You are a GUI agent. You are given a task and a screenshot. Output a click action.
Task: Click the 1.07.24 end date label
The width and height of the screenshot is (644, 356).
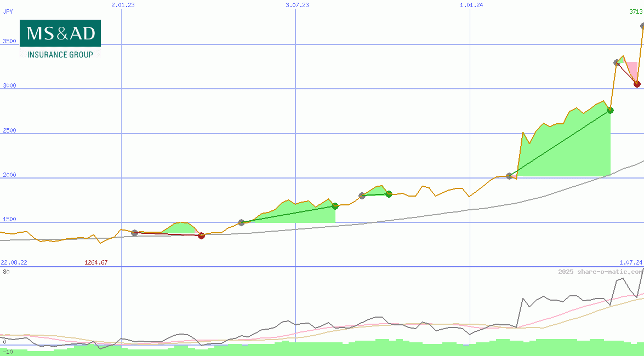pyautogui.click(x=631, y=262)
